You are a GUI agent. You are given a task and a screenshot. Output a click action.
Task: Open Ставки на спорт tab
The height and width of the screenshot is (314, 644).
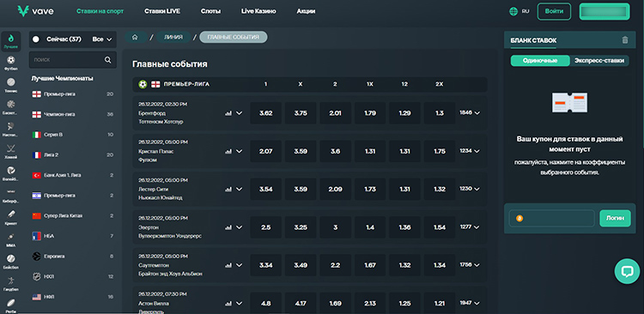100,11
